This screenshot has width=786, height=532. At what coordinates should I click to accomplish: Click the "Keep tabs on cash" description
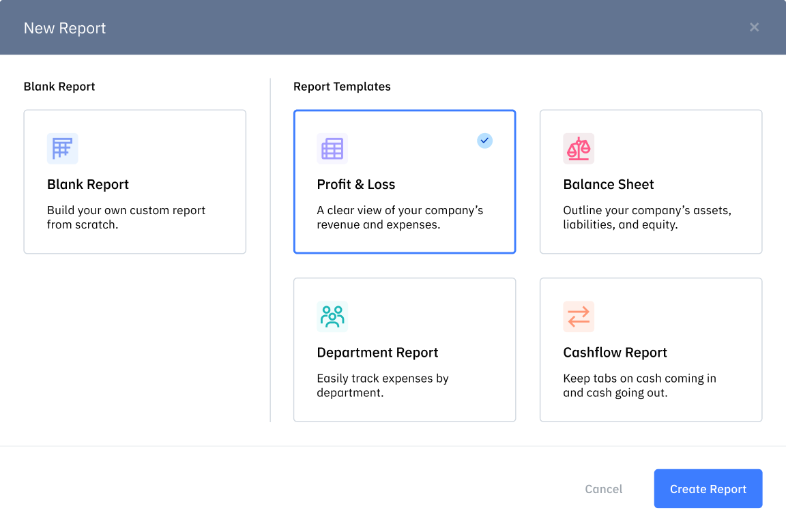pyautogui.click(x=639, y=385)
